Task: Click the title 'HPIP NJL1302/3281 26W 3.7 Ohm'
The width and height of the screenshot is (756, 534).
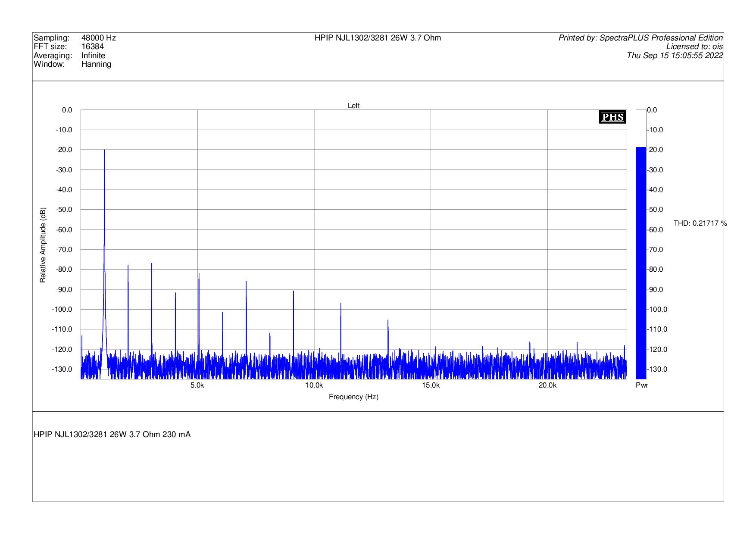Action: pyautogui.click(x=378, y=38)
